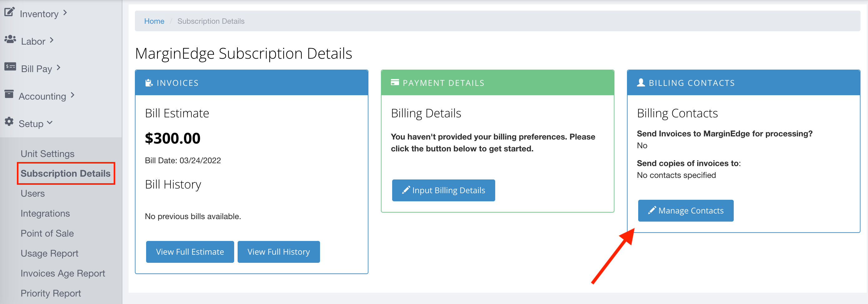The image size is (868, 304).
Task: Expand the Accounting menu chevron
Action: click(72, 95)
